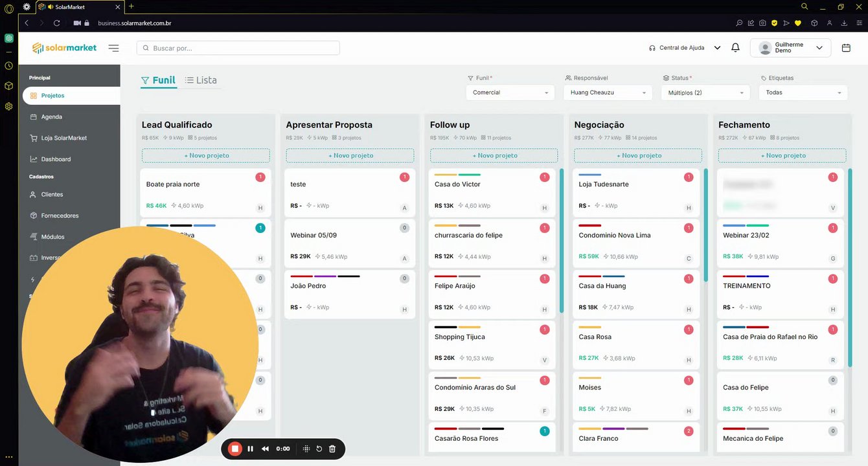
Task: Open the churrascaria do felipe card
Action: click(492, 243)
